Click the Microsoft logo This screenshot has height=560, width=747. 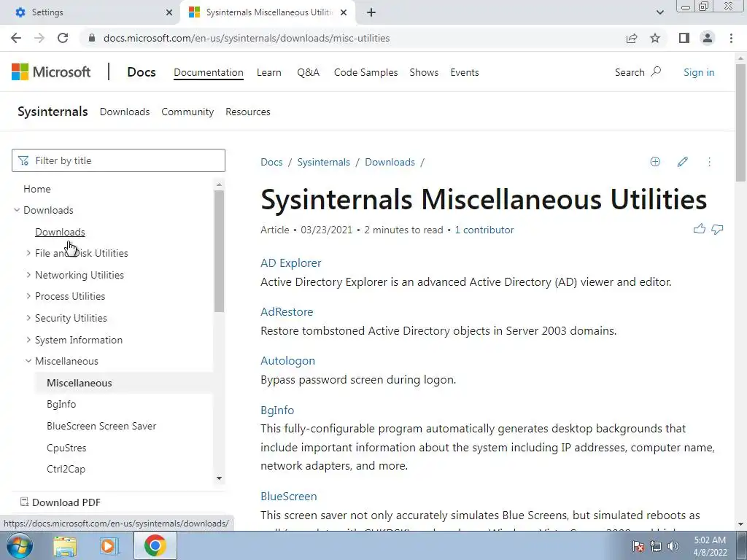click(51, 72)
